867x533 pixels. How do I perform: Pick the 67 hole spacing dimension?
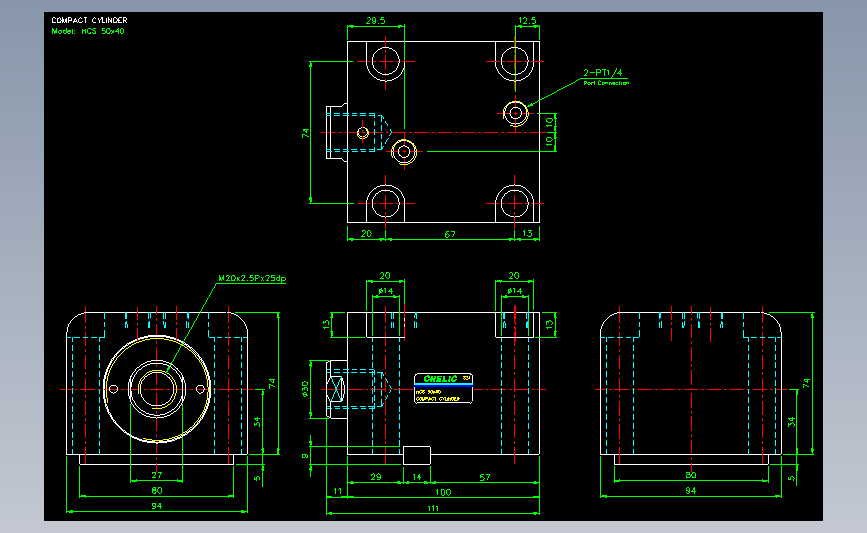(450, 234)
